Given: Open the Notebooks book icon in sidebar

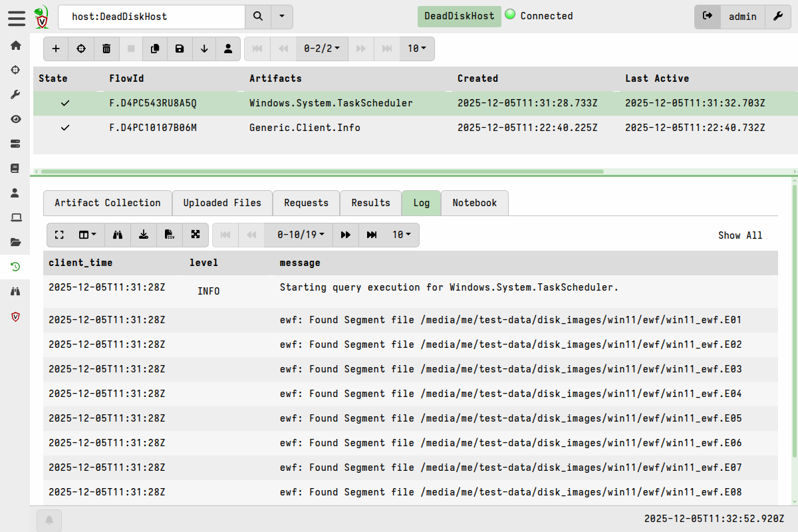Looking at the screenshot, I should pyautogui.click(x=15, y=168).
